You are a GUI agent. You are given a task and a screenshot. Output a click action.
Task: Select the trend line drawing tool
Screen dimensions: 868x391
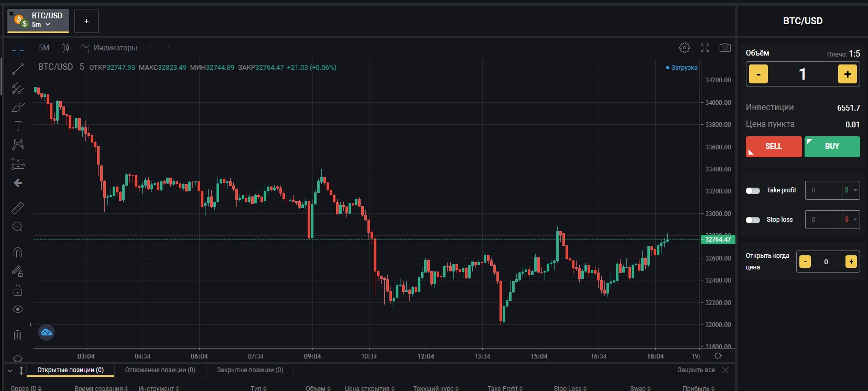coord(18,69)
